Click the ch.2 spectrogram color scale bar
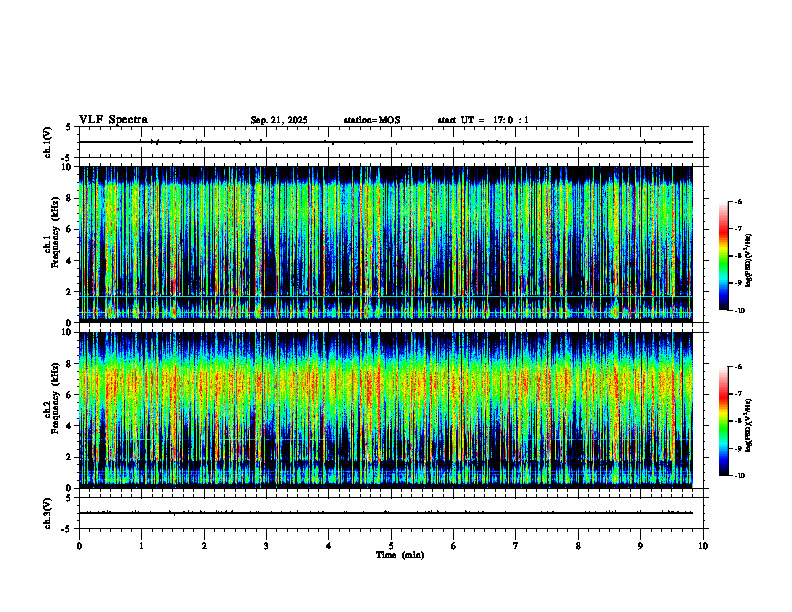This screenshot has height=612, width=792. (x=723, y=421)
